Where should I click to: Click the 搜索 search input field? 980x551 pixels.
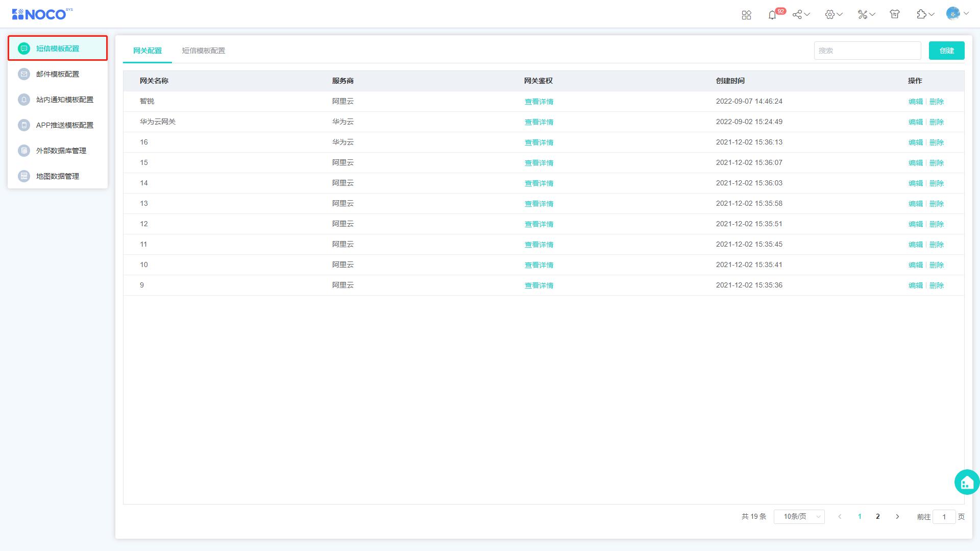pyautogui.click(x=867, y=51)
